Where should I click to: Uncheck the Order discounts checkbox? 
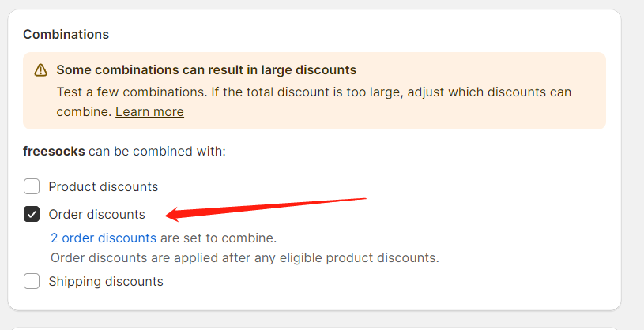(x=32, y=214)
